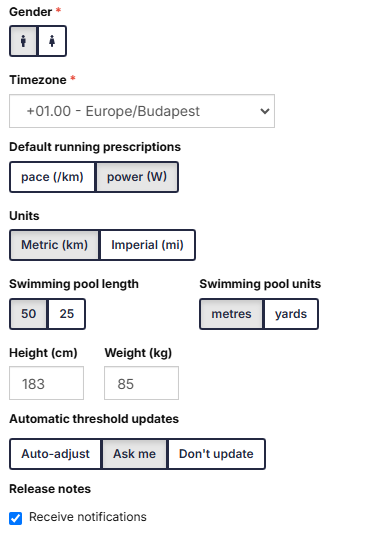
Task: Choose Don't update threshold option
Action: click(x=216, y=454)
